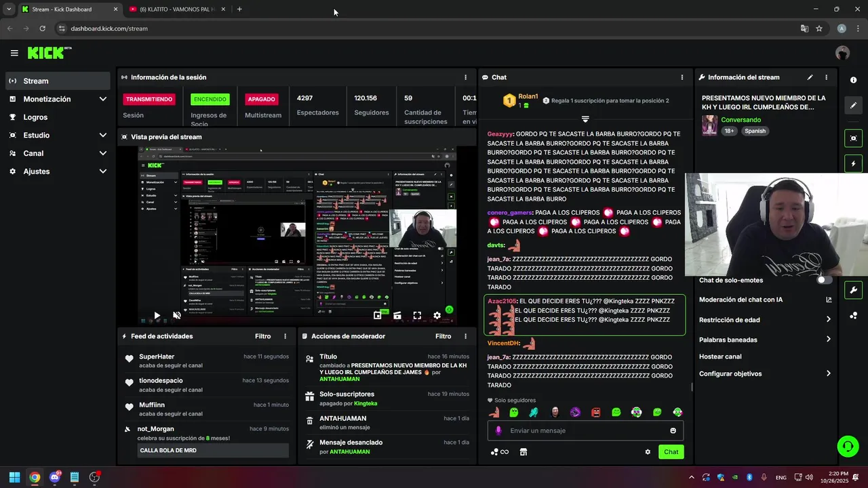
Task: Click the camera-frame icon in right sidebar
Action: [853, 138]
